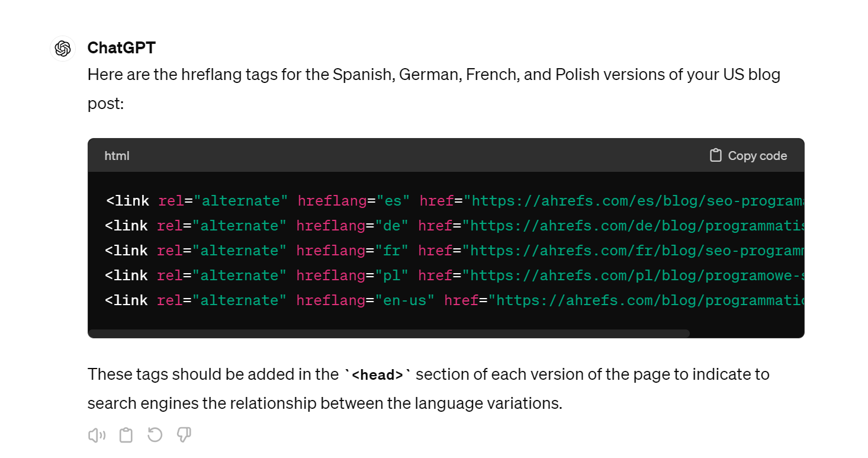This screenshot has width=868, height=458.
Task: Click the code block horizontal scrollbar
Action: 388,334
